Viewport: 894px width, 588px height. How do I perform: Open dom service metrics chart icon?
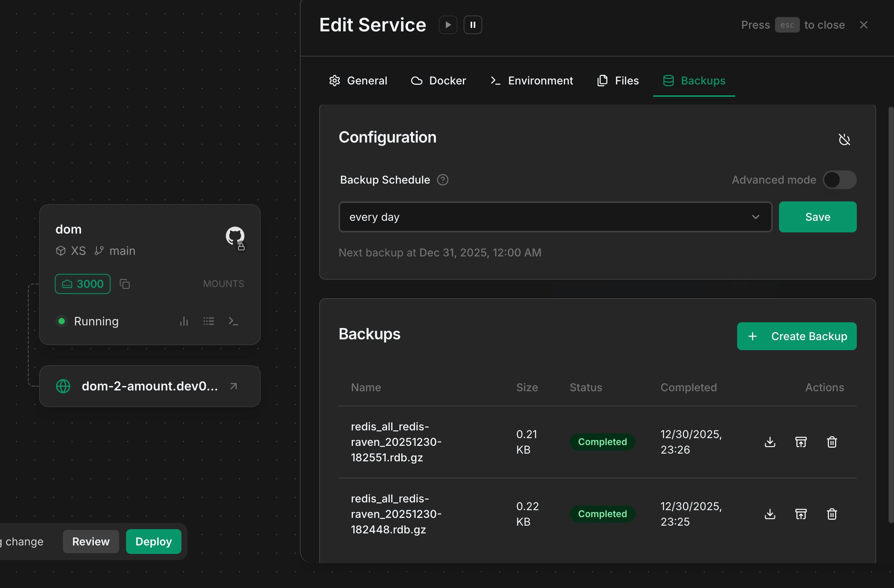184,321
